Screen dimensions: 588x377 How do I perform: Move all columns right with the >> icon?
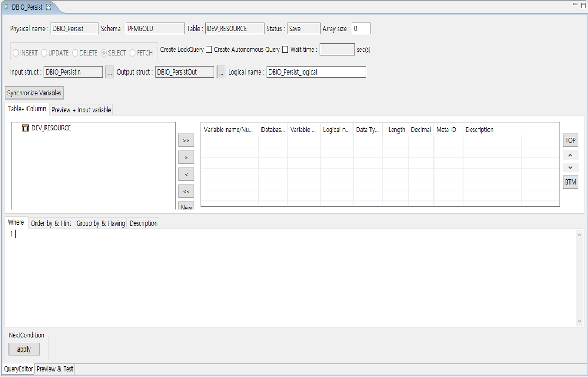coord(186,140)
